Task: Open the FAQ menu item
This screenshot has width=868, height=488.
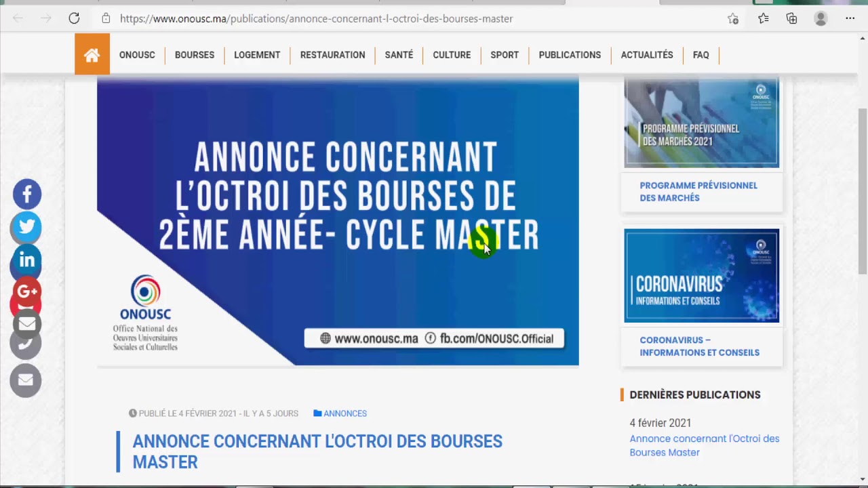Action: pos(701,55)
